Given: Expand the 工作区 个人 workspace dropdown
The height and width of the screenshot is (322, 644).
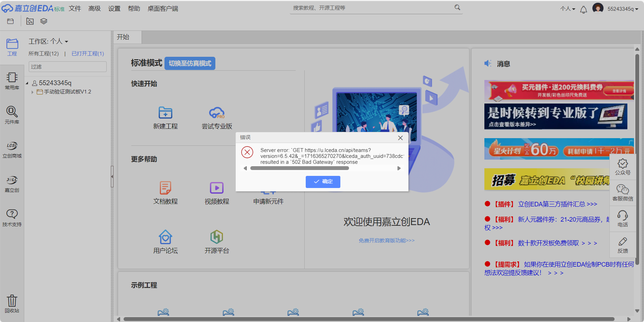Looking at the screenshot, I should click(48, 42).
